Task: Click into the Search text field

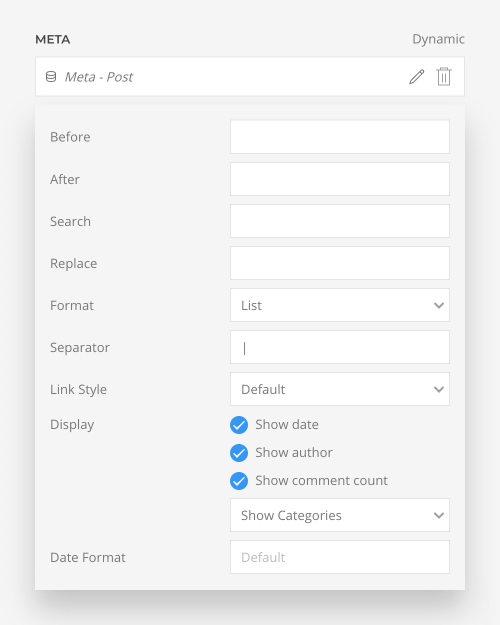Action: pyautogui.click(x=340, y=221)
